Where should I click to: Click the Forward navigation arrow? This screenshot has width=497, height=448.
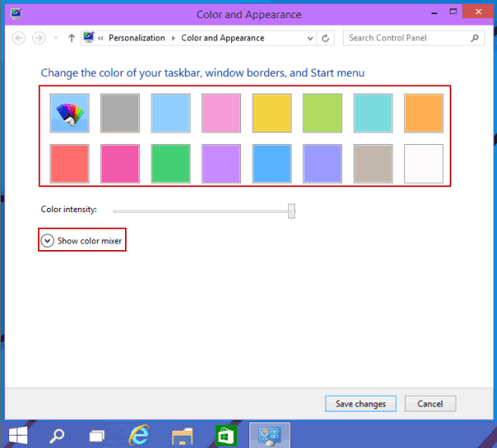click(x=39, y=38)
